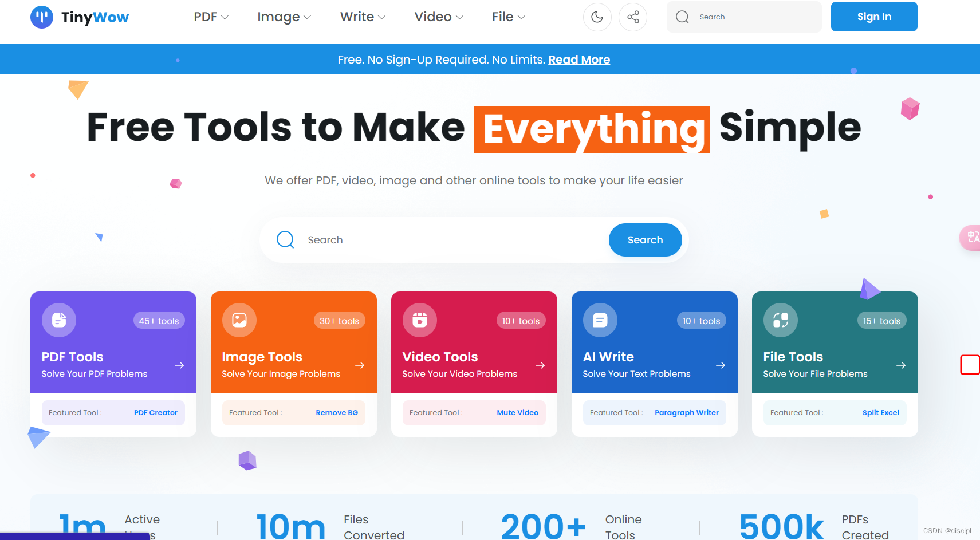
Task: Click the TinyWow logo icon
Action: click(x=42, y=17)
